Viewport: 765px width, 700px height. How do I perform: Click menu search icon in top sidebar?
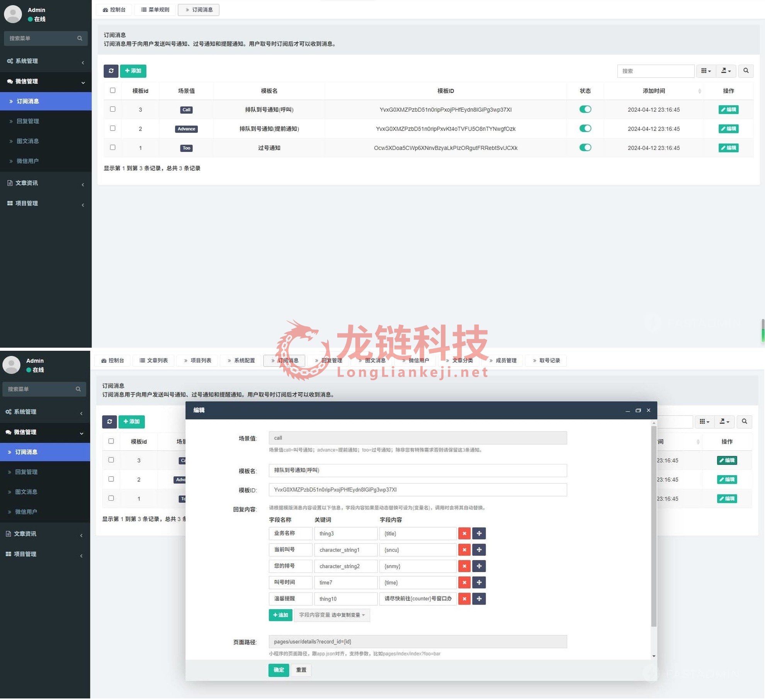tap(80, 38)
